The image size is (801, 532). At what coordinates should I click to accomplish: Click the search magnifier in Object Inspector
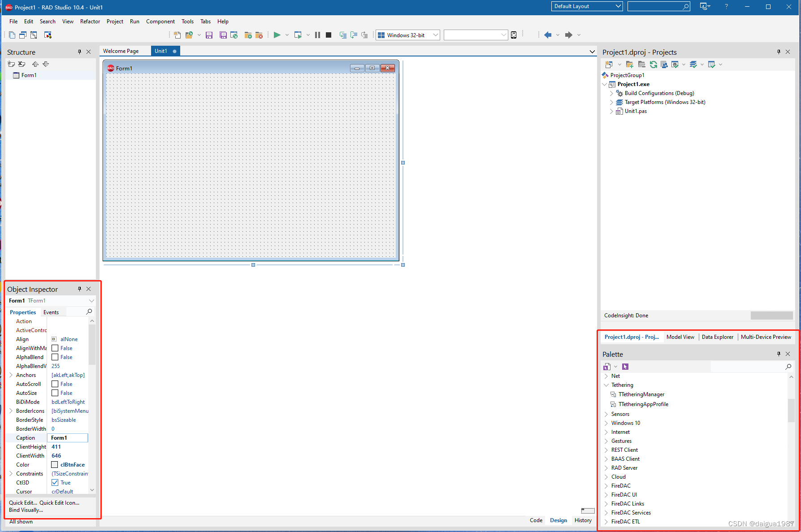pos(89,311)
